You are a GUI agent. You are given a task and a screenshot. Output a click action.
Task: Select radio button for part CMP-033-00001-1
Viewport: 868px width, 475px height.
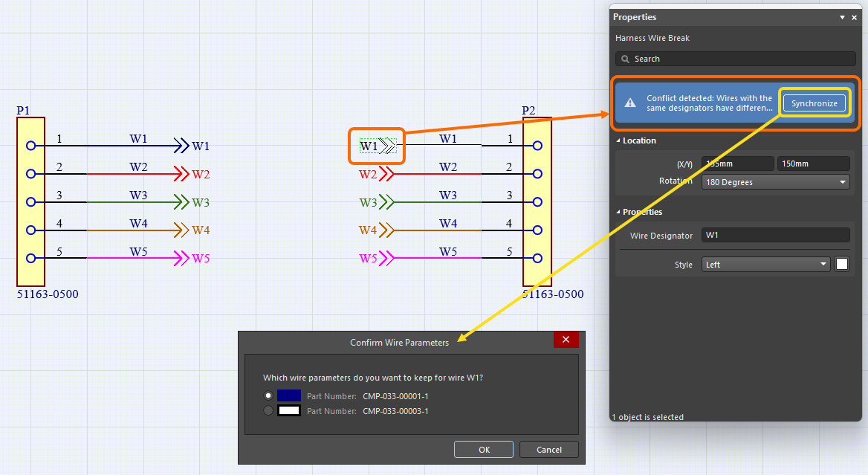268,395
